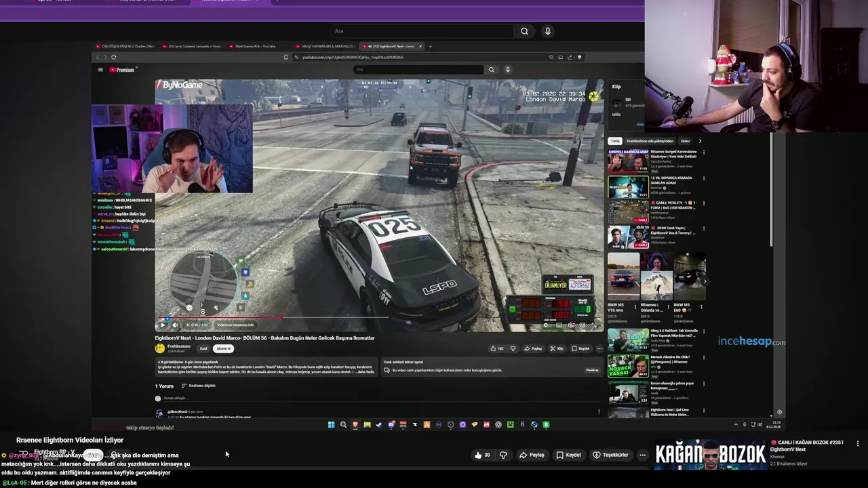Expand description with '...daha fazla'
This screenshot has width=868, height=488.
coord(365,371)
